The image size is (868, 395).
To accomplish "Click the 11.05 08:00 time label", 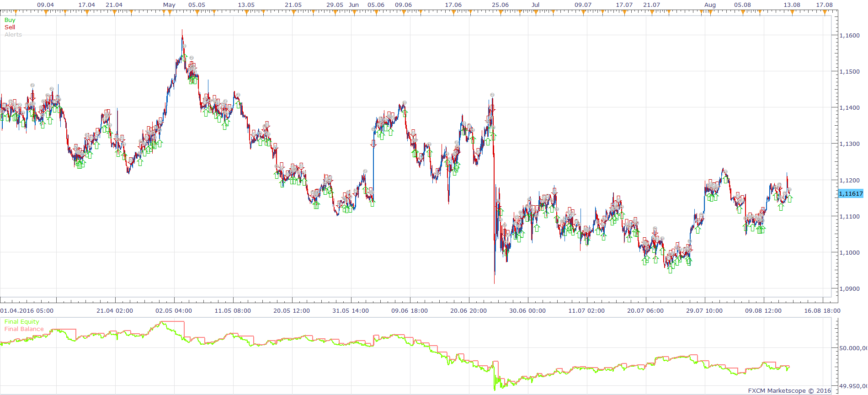I will coord(233,311).
